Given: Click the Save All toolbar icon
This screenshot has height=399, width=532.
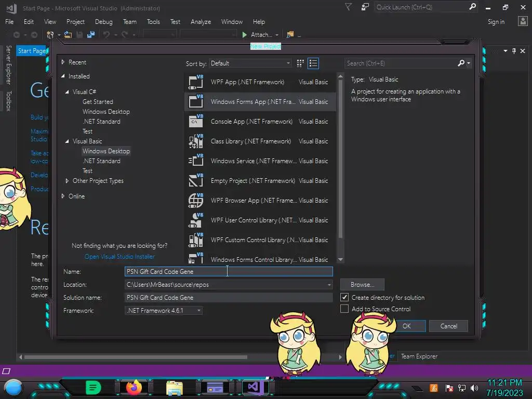Looking at the screenshot, I should click(91, 35).
